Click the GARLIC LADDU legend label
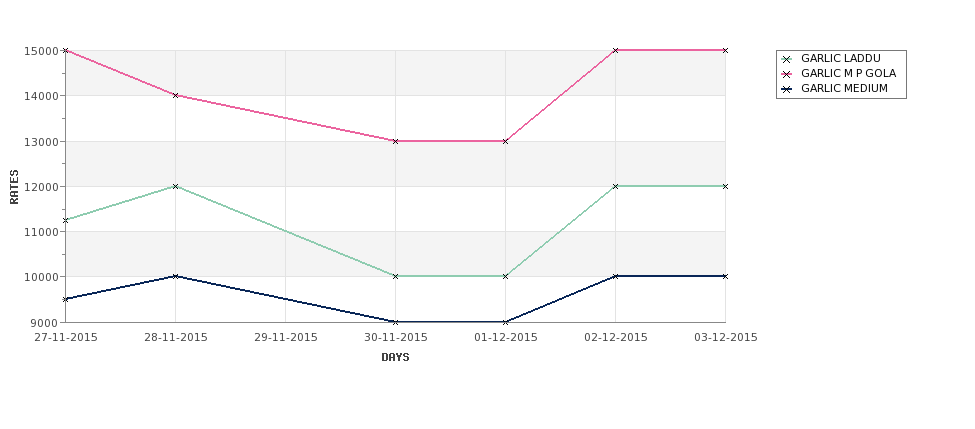The height and width of the screenshot is (429, 975). 841,58
